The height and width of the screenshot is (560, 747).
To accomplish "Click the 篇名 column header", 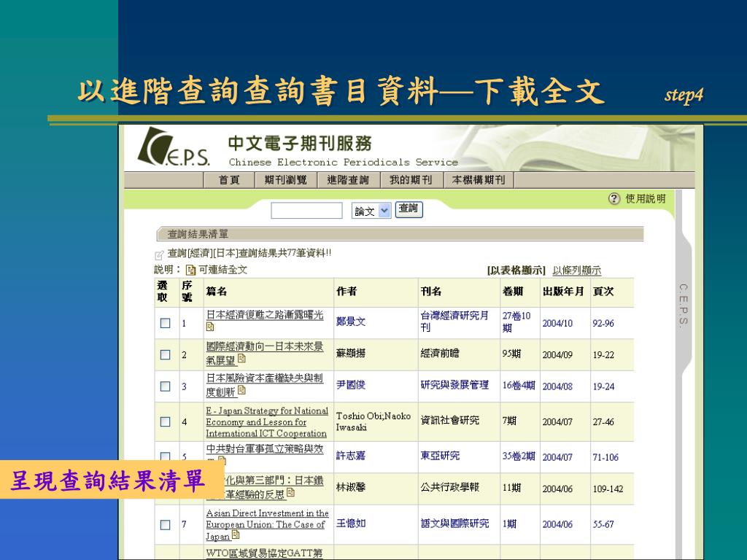I will tap(216, 292).
